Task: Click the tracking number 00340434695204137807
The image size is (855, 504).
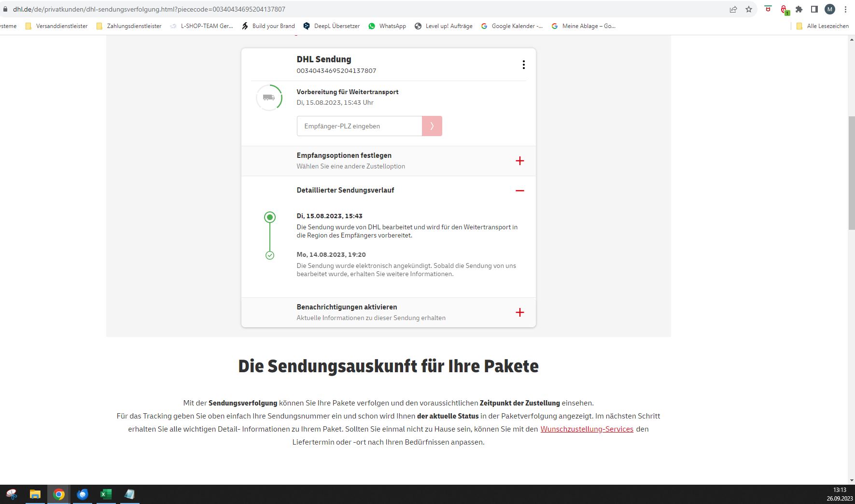Action: (x=336, y=70)
